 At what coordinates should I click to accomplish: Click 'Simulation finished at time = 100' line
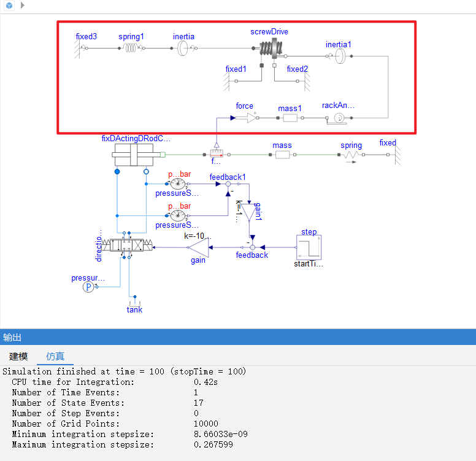(x=124, y=371)
